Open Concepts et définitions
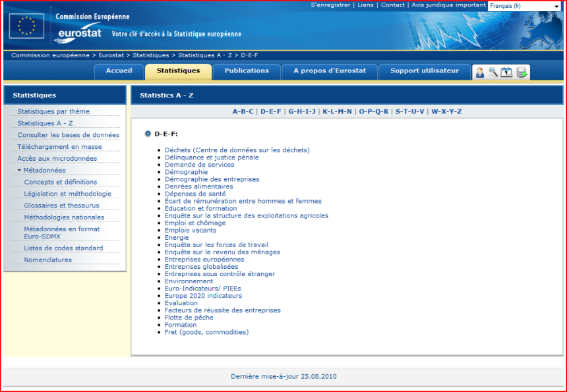Image resolution: width=567 pixels, height=392 pixels. [61, 182]
